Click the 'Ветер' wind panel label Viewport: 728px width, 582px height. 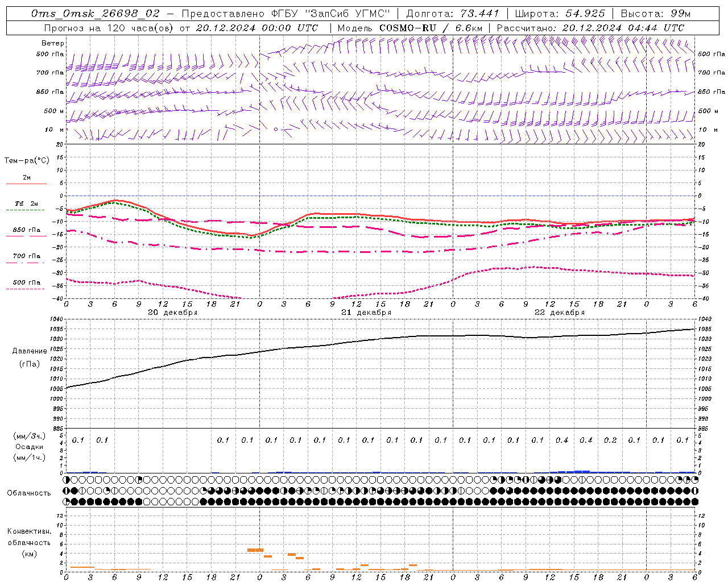52,43
